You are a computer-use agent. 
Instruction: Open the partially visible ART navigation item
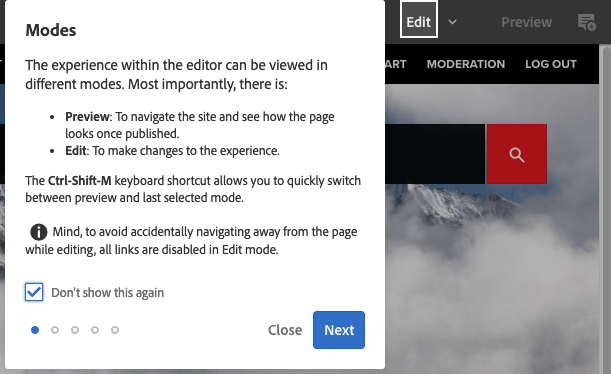(396, 64)
